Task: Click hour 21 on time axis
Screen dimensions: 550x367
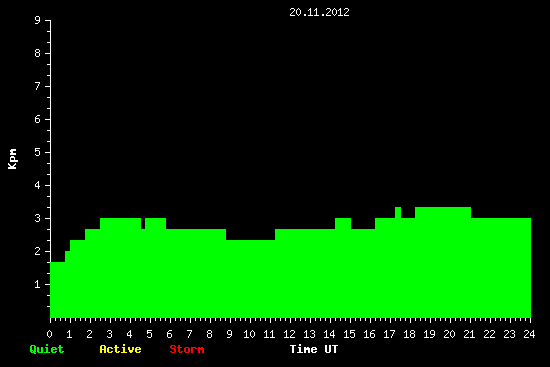Action: [x=469, y=334]
